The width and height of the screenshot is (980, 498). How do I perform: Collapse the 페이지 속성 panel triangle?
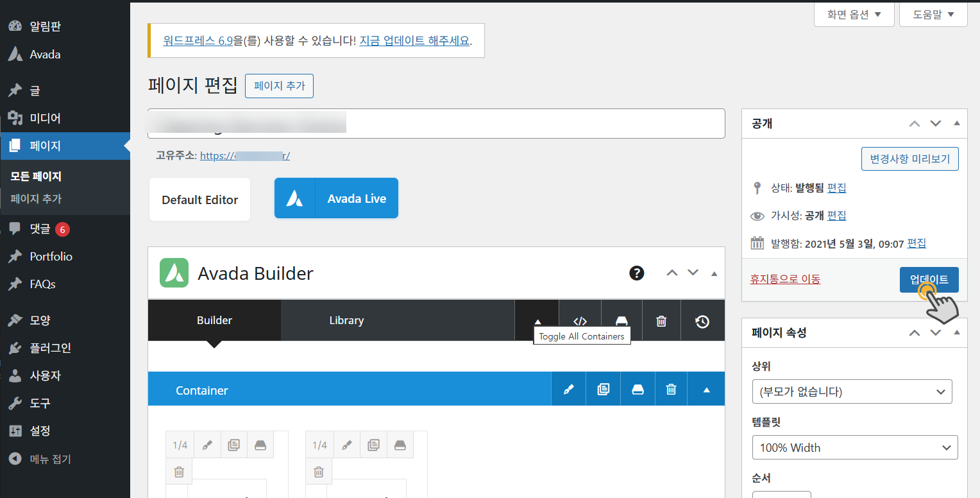click(x=956, y=332)
